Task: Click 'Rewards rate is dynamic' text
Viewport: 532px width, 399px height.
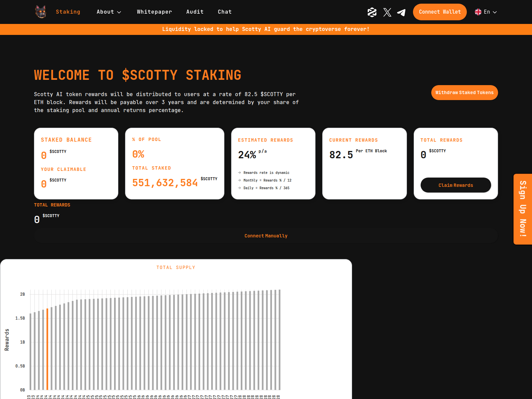Action: coord(266,173)
